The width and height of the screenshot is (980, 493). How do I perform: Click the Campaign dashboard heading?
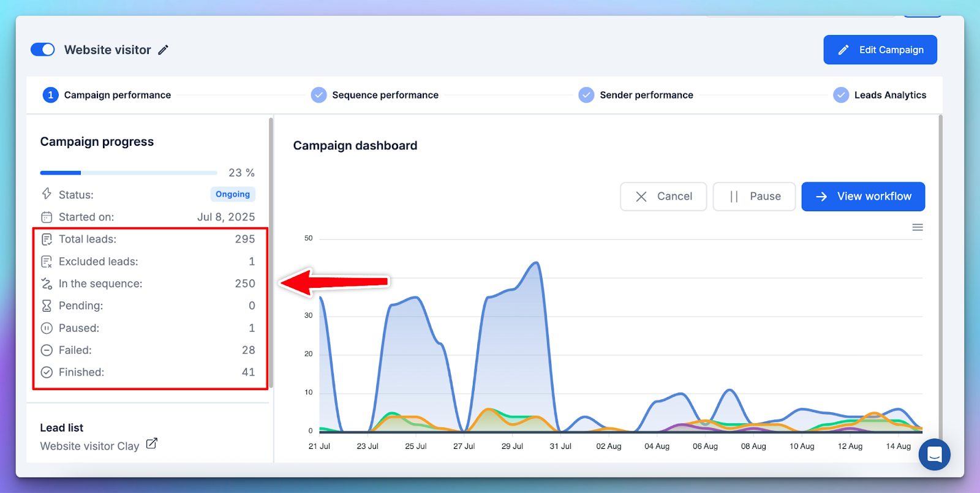click(355, 146)
